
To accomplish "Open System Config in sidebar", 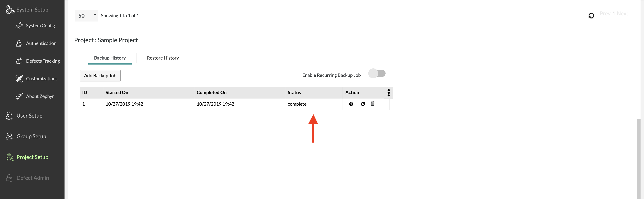I will tap(40, 26).
